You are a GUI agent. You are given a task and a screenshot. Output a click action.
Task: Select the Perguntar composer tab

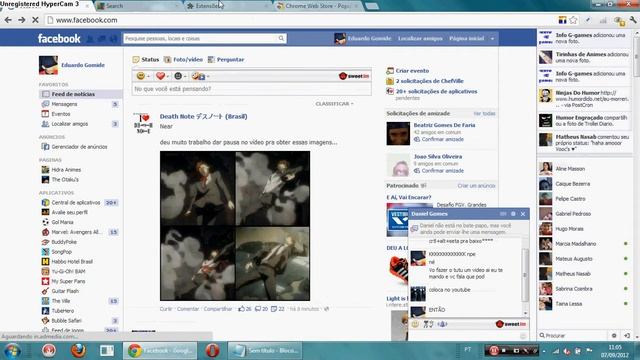click(x=226, y=60)
